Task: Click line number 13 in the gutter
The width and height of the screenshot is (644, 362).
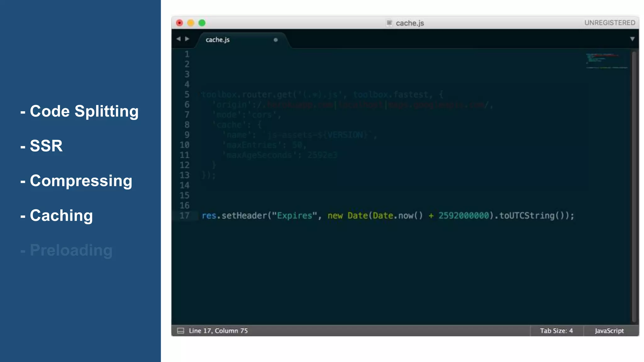Action: click(185, 175)
